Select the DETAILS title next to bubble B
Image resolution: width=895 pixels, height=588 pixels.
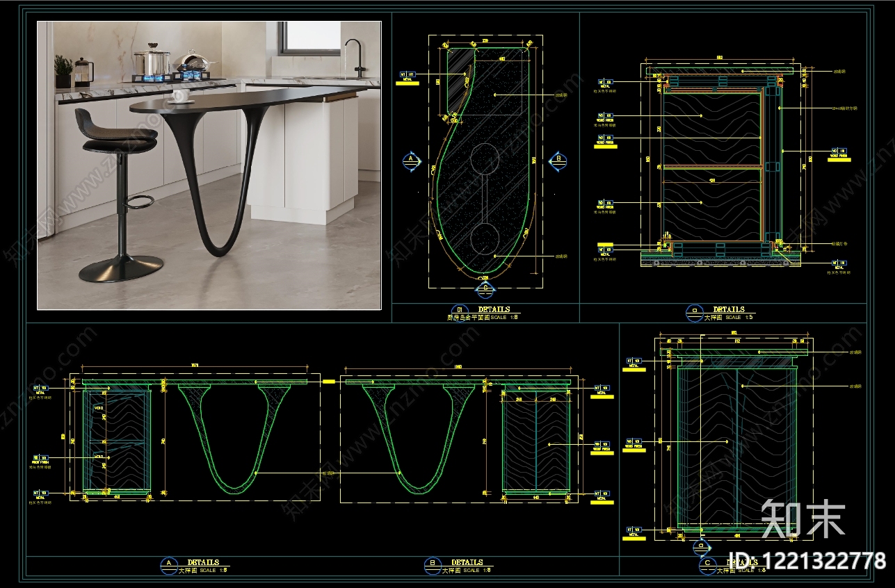(x=467, y=562)
